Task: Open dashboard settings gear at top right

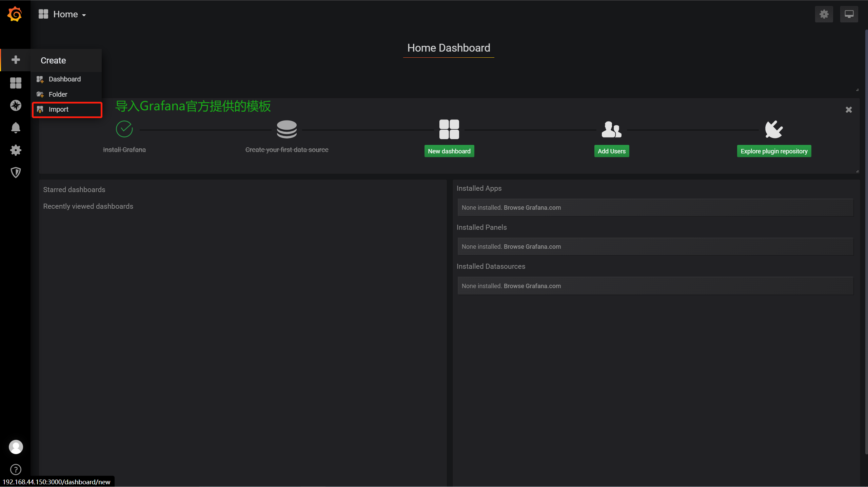Action: (x=824, y=14)
